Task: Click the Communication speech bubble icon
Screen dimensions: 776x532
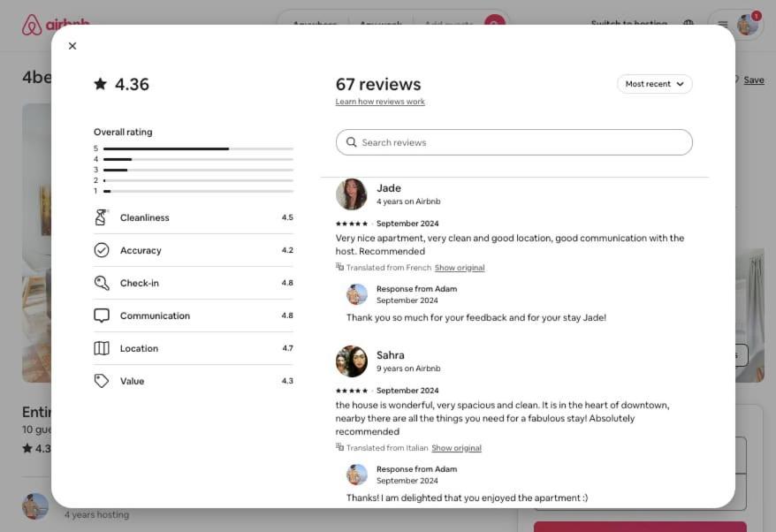Action: [x=102, y=315]
